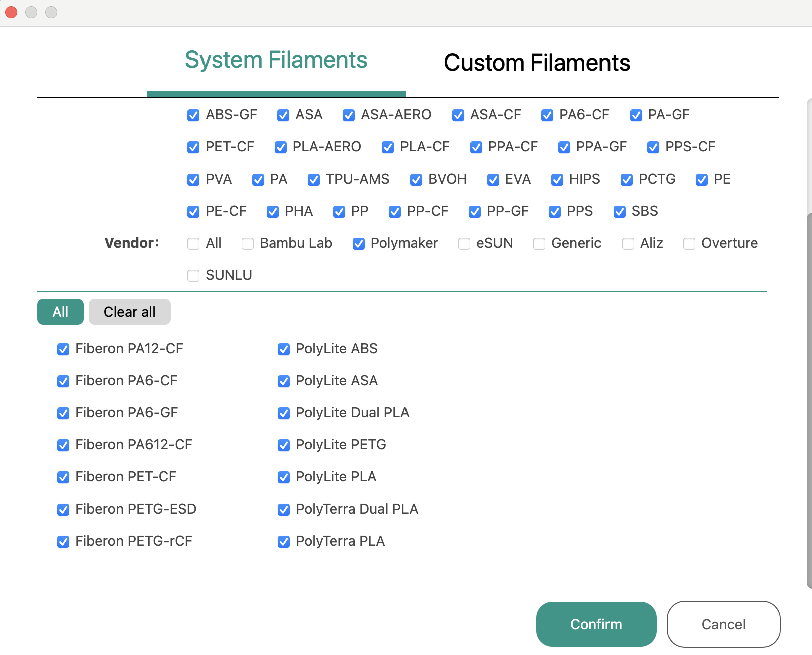812x655 pixels.
Task: Uncheck ASA-AERO filament type
Action: tap(349, 115)
